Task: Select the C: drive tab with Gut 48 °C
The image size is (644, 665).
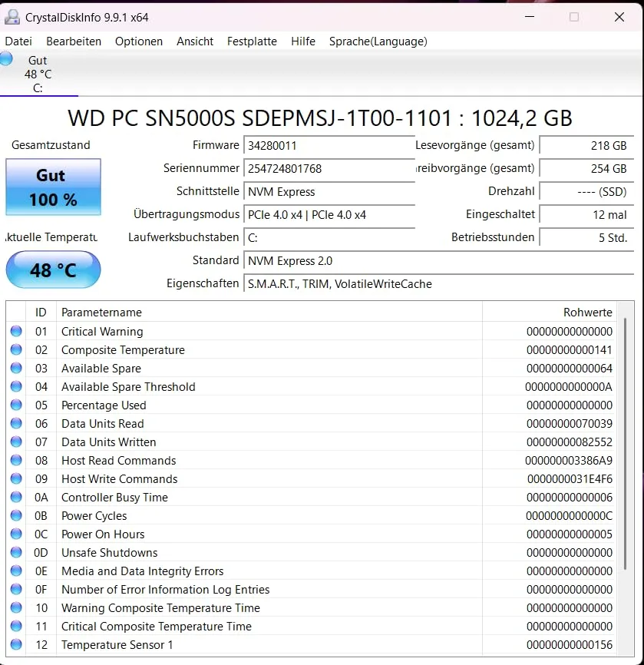Action: pyautogui.click(x=38, y=74)
